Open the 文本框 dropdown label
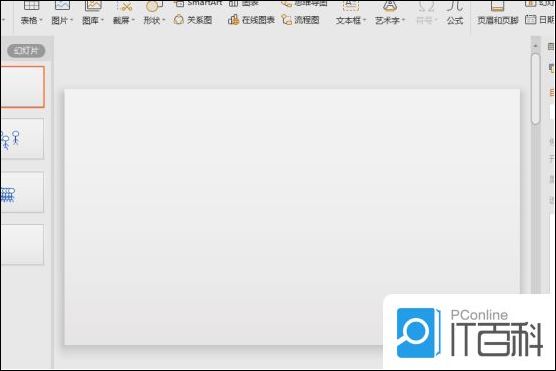The image size is (556, 371). (x=351, y=21)
